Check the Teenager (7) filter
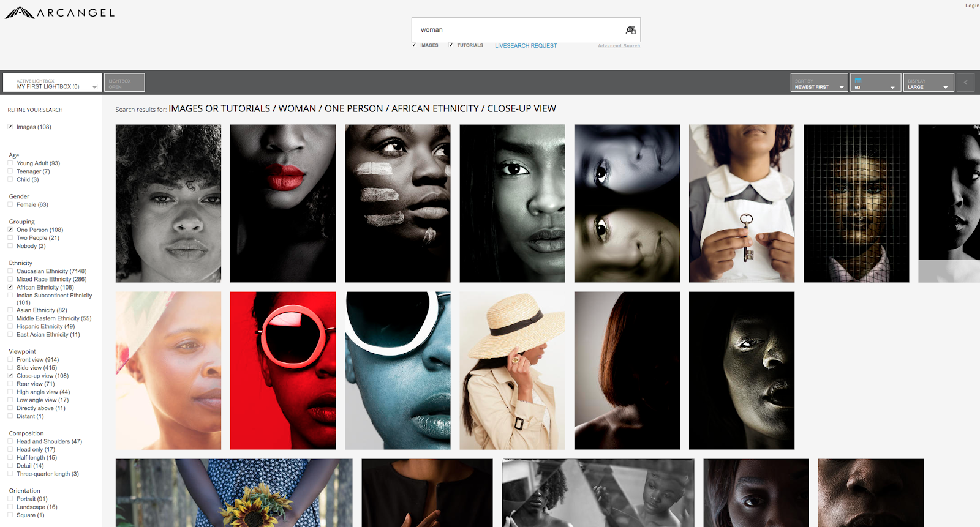Screen dimensions: 980x527 [10, 171]
